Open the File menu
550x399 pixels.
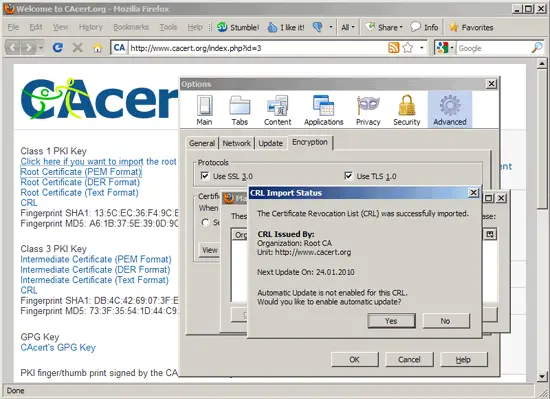(x=13, y=27)
